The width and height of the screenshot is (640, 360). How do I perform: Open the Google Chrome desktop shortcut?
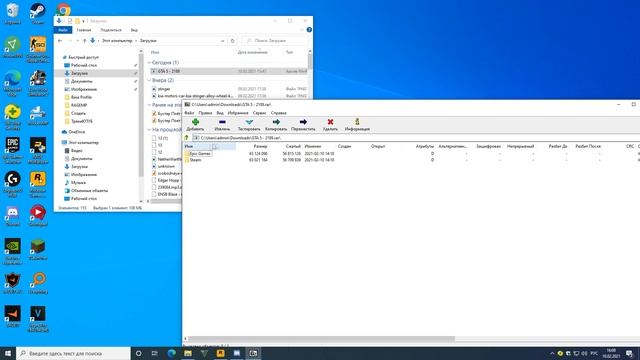click(x=63, y=9)
